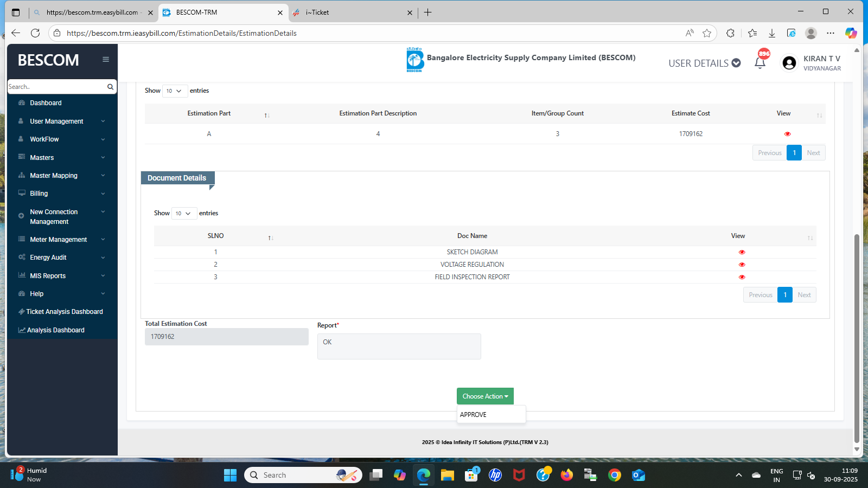Expand the User Management menu
Viewport: 868px width, 488px height.
click(62, 121)
